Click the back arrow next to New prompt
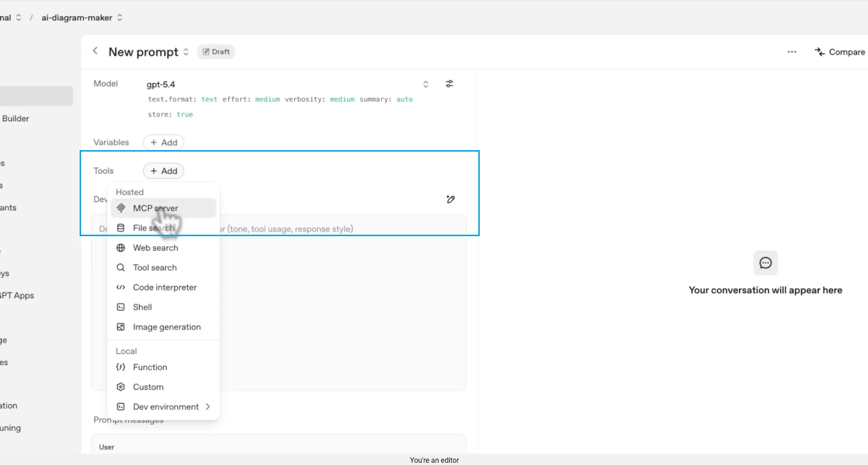Image resolution: width=868 pixels, height=465 pixels. coord(95,51)
